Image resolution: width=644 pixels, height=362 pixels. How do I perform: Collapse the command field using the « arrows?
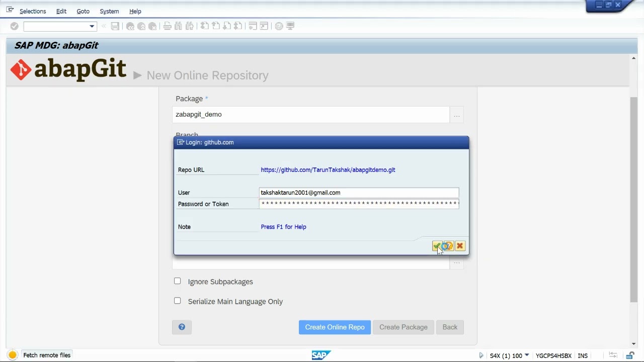104,26
